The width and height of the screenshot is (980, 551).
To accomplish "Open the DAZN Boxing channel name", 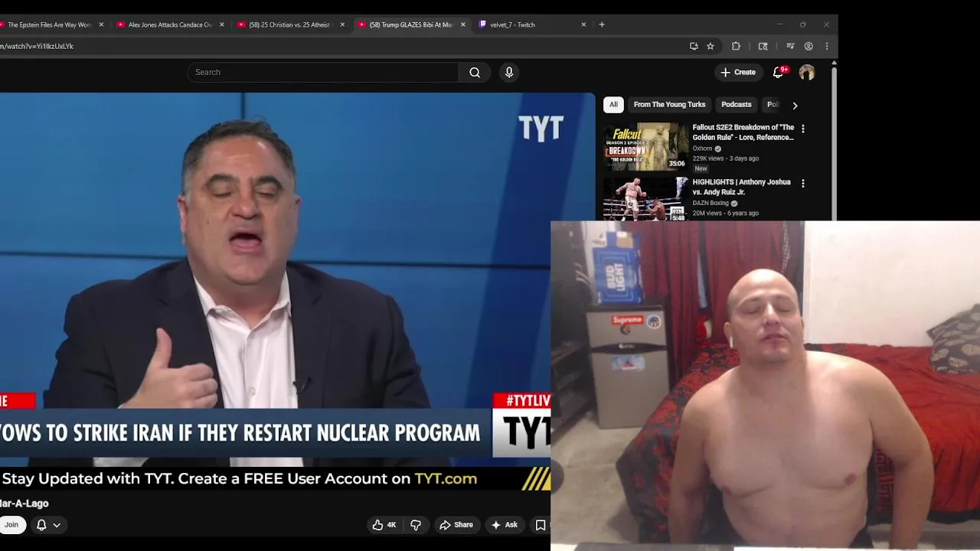I will [x=710, y=204].
